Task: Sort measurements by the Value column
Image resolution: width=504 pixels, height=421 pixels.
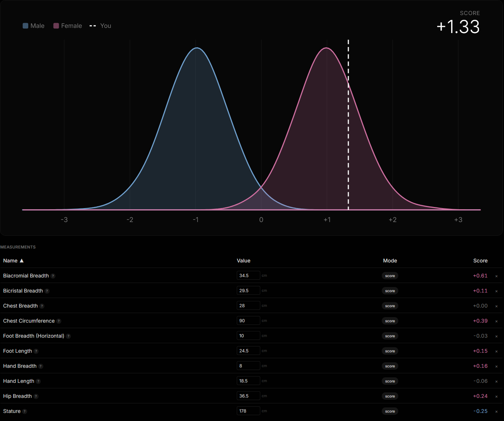Action: pyautogui.click(x=243, y=261)
